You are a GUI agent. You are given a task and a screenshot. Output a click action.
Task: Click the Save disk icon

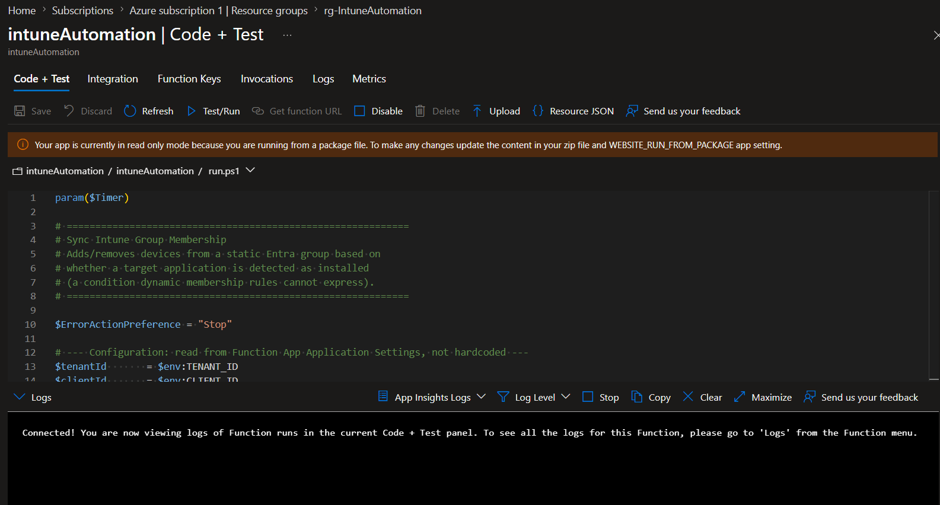(20, 111)
